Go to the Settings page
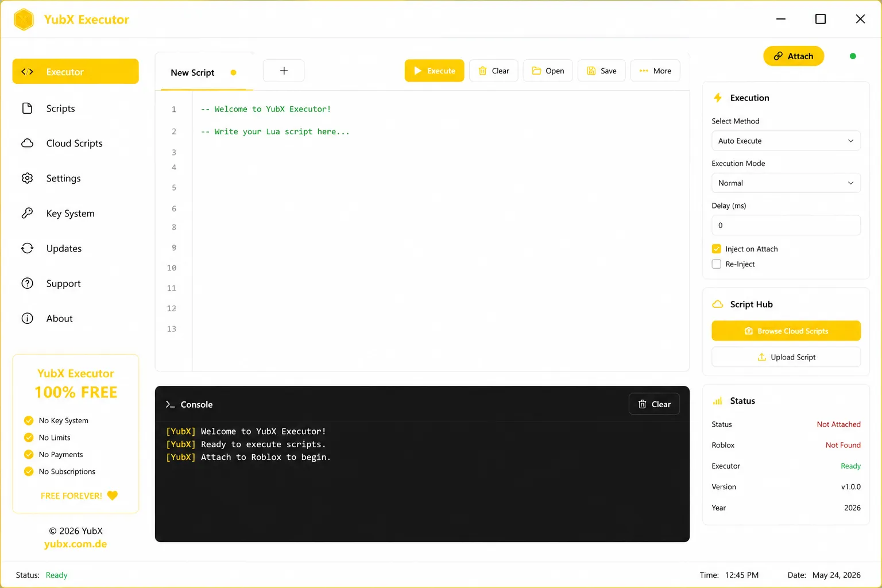The height and width of the screenshot is (588, 882). (75, 179)
